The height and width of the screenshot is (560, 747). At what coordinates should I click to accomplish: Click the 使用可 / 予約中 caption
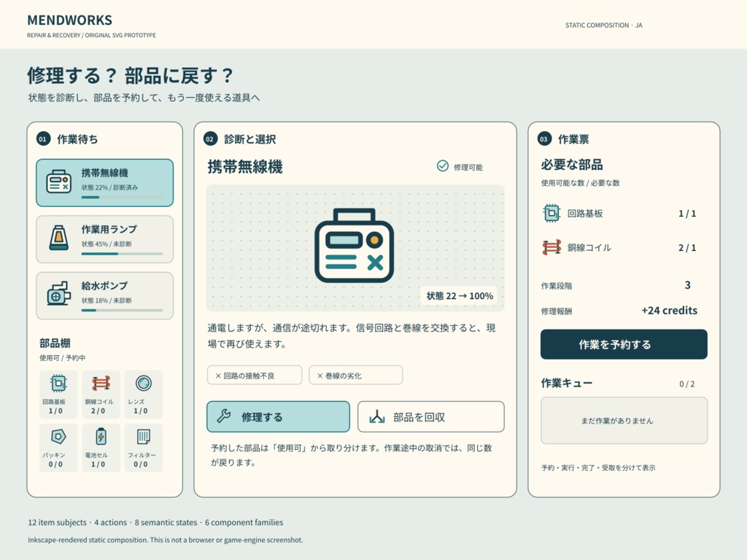63,357
